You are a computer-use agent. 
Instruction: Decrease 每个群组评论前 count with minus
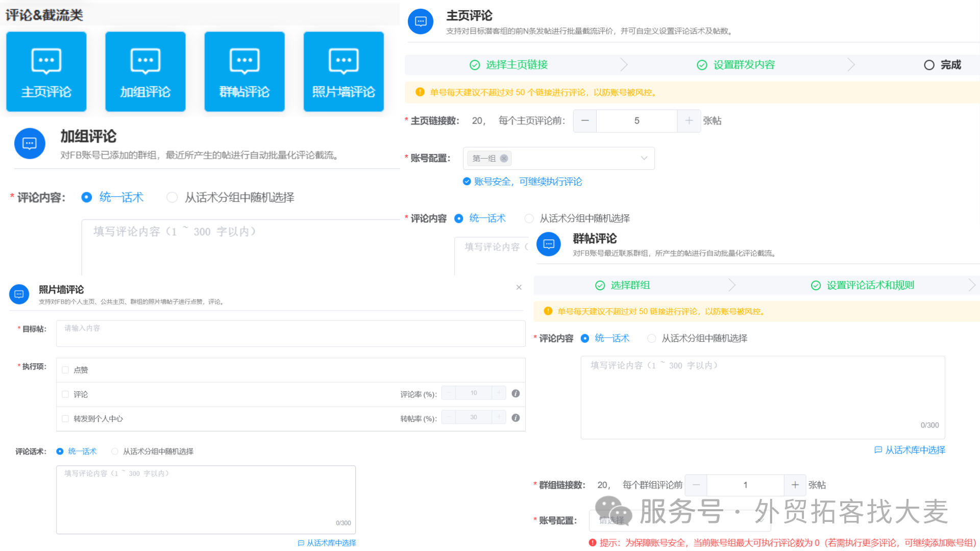[696, 485]
